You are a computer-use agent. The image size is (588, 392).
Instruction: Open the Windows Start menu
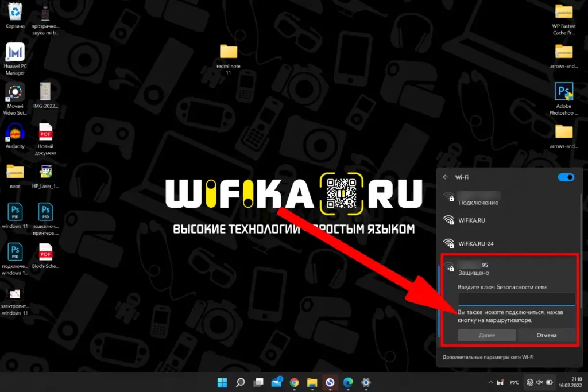[222, 382]
